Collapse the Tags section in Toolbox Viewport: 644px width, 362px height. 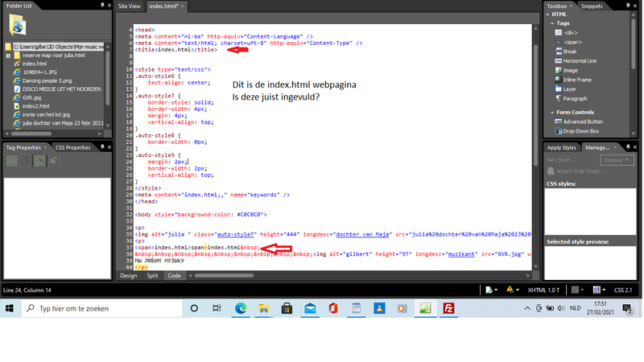click(x=551, y=23)
